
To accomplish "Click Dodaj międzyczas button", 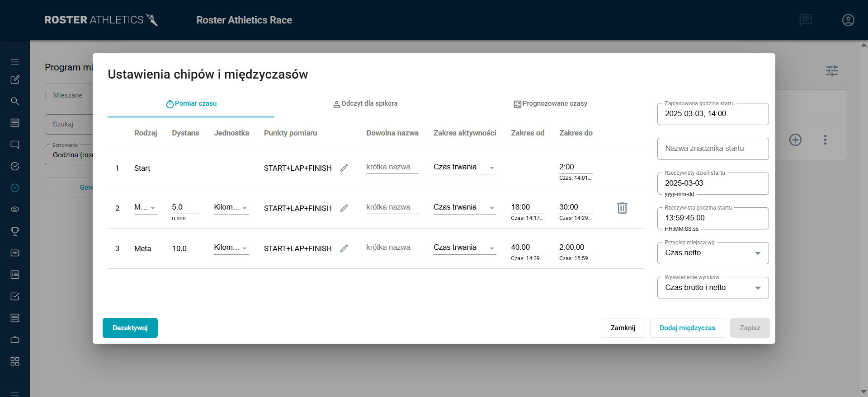I will pyautogui.click(x=687, y=328).
